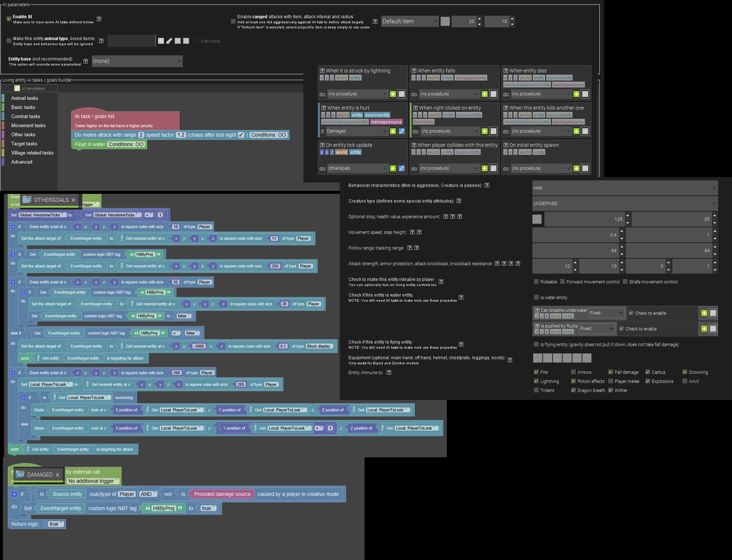The height and width of the screenshot is (560, 732).
Task: Check the Rideable option
Action: tap(536, 282)
